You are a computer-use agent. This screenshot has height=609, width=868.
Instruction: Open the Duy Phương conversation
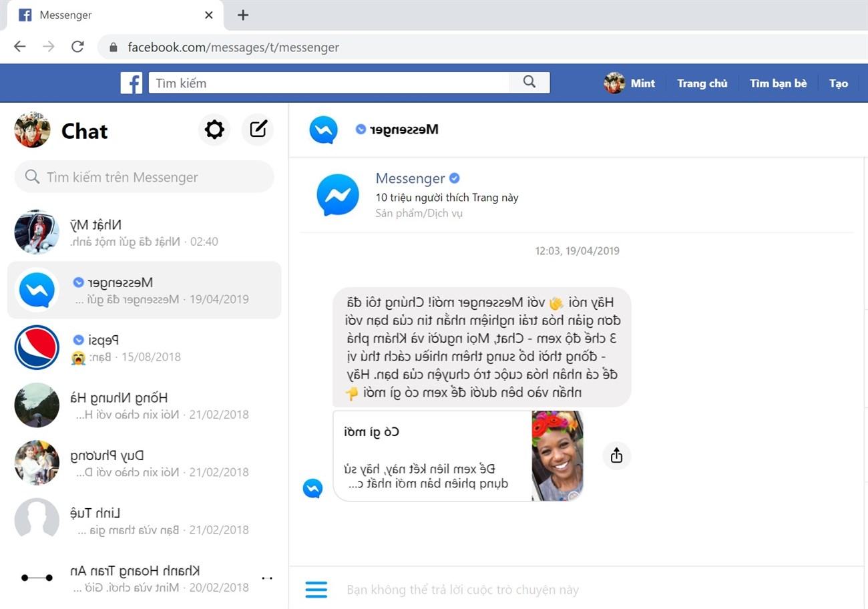coord(144,463)
